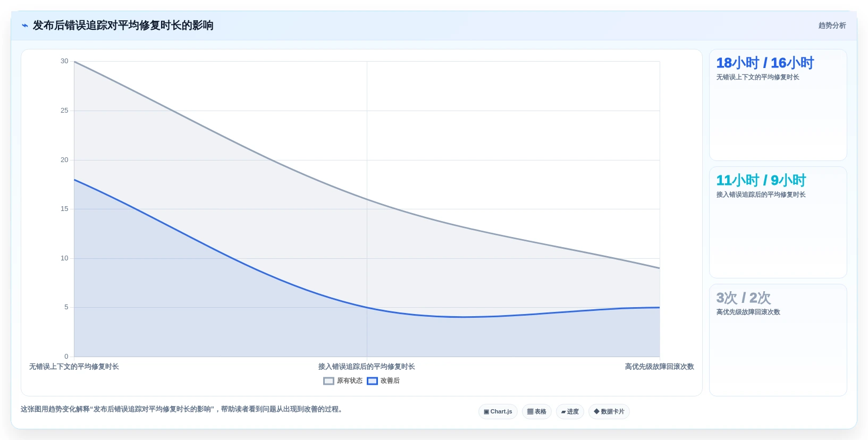Open the 18小时 / 16小时 stat card
The width and height of the screenshot is (868, 440).
pos(778,105)
